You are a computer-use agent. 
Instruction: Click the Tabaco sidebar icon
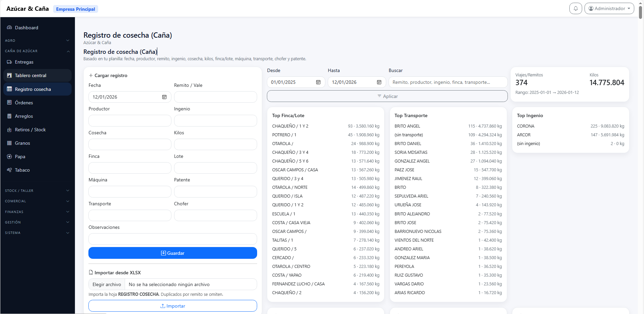(x=9, y=170)
